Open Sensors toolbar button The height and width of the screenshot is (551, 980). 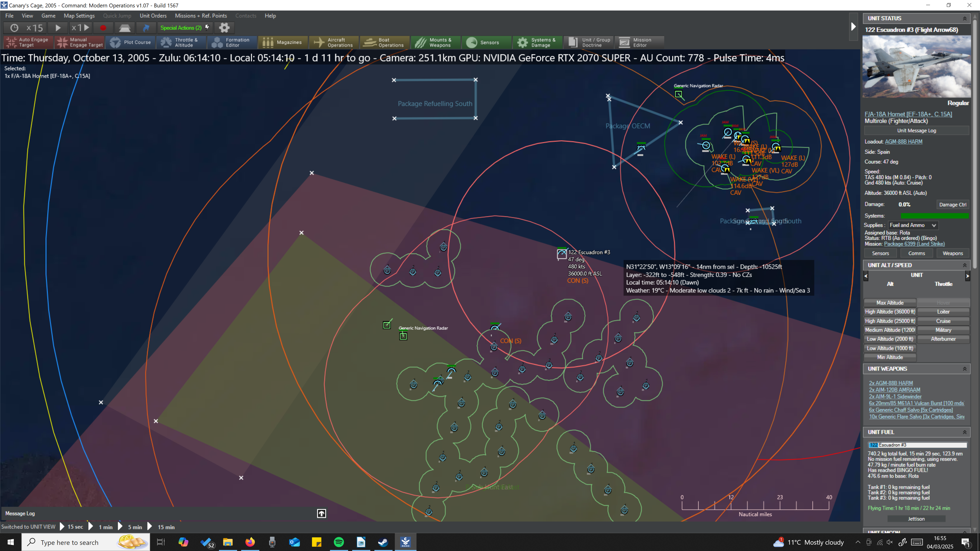point(487,42)
